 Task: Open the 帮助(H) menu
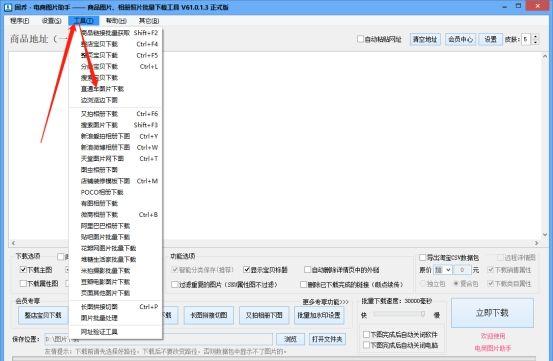[x=116, y=21]
